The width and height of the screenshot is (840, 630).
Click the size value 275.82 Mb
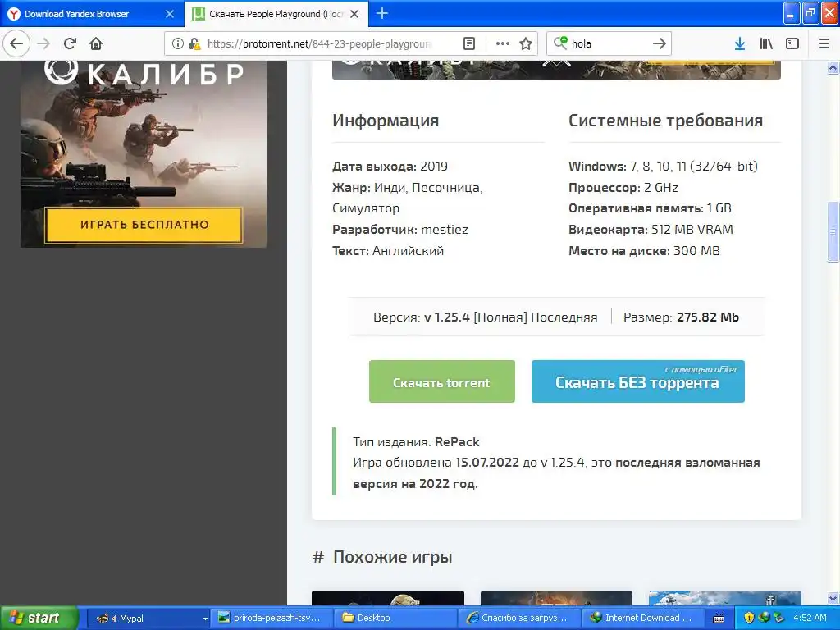pos(708,317)
